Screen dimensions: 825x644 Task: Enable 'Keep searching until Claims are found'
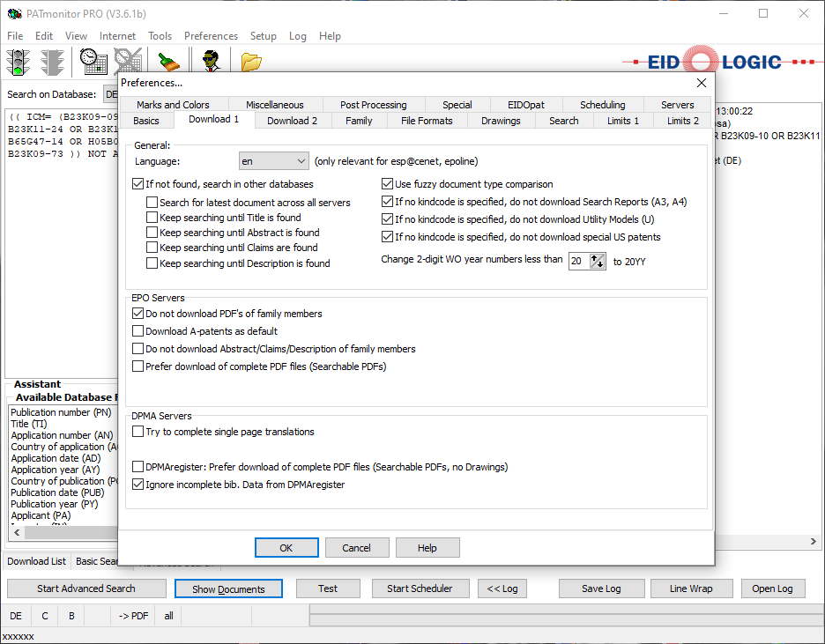coord(152,248)
